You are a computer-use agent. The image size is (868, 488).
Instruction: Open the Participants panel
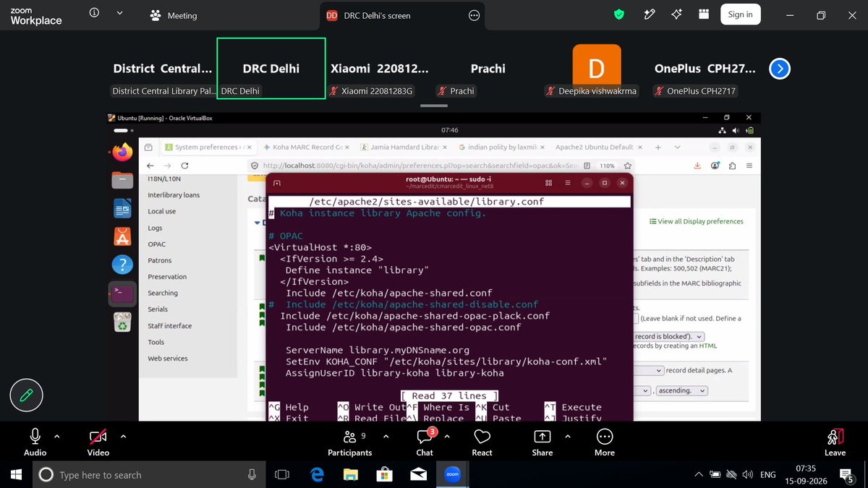[349, 442]
